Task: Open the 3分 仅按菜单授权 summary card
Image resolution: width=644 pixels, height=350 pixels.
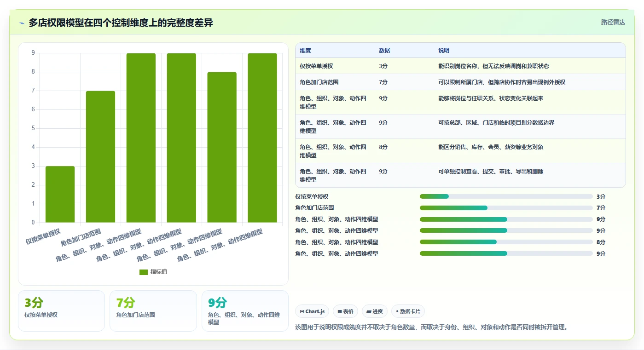Action: point(61,311)
